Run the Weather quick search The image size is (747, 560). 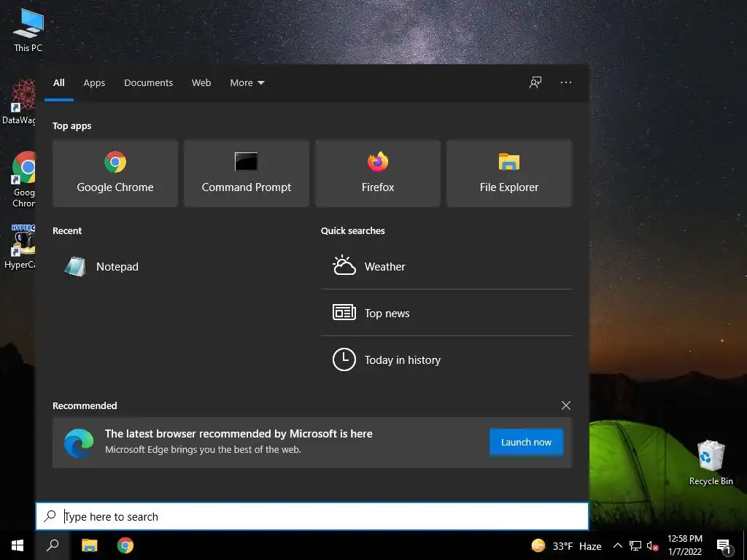(446, 267)
